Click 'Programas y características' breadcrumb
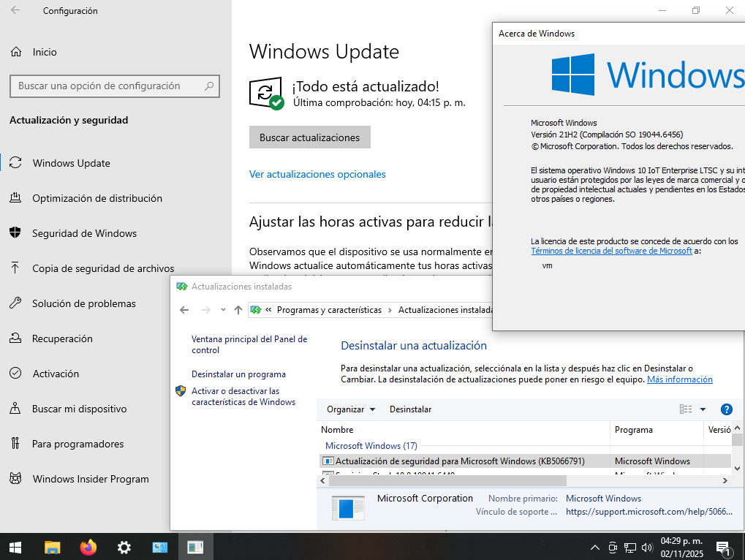Viewport: 745px width, 560px height. pos(329,310)
